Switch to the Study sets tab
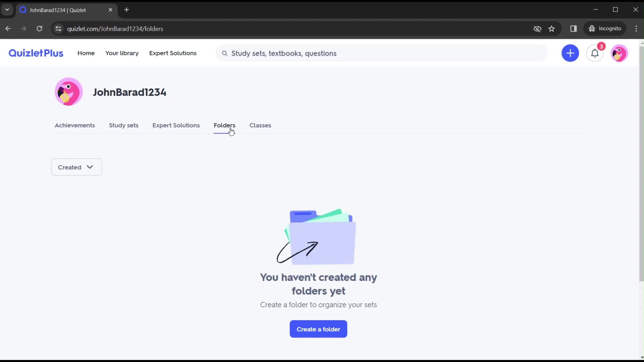 pyautogui.click(x=123, y=125)
